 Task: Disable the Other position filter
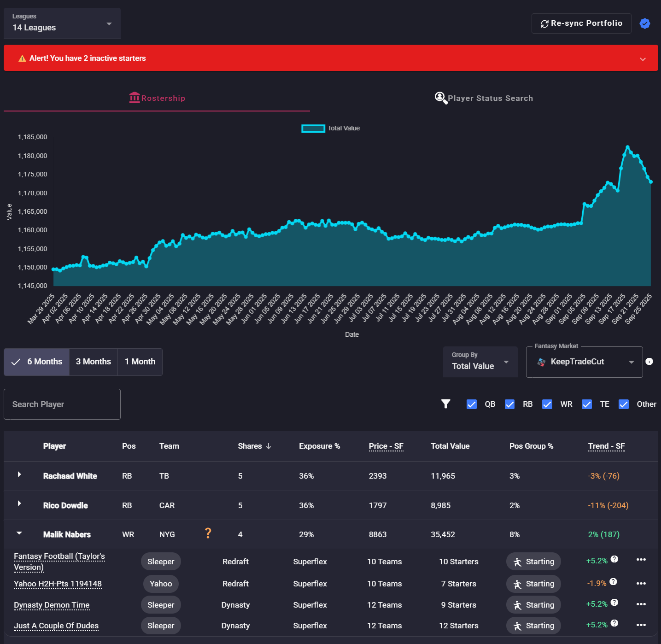(x=624, y=404)
